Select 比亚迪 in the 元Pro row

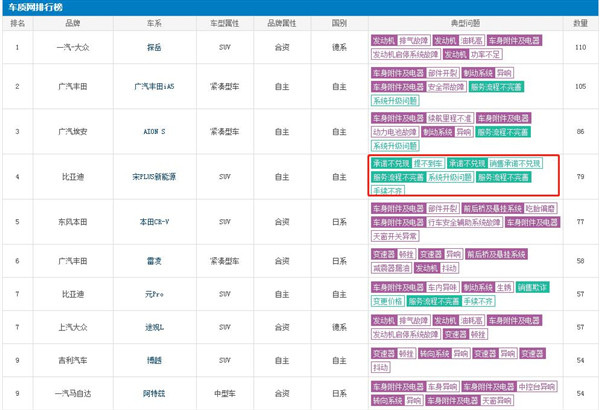(73, 294)
